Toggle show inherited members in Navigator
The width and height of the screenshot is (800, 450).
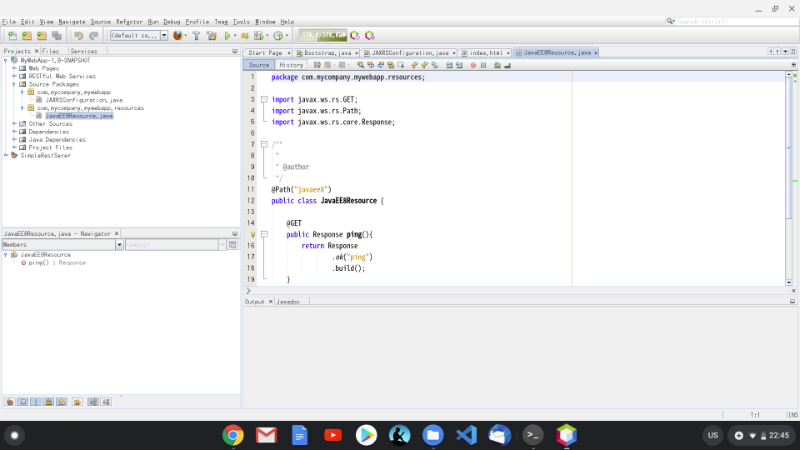(8, 401)
